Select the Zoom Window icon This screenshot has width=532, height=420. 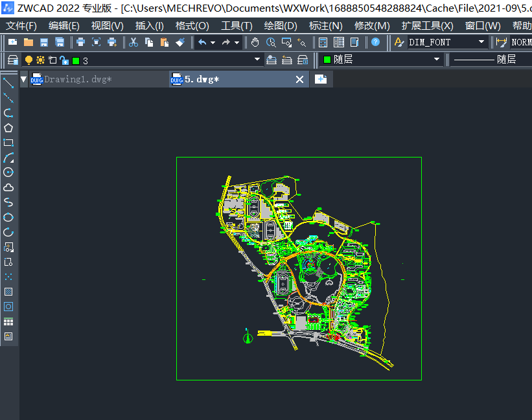pyautogui.click(x=286, y=42)
